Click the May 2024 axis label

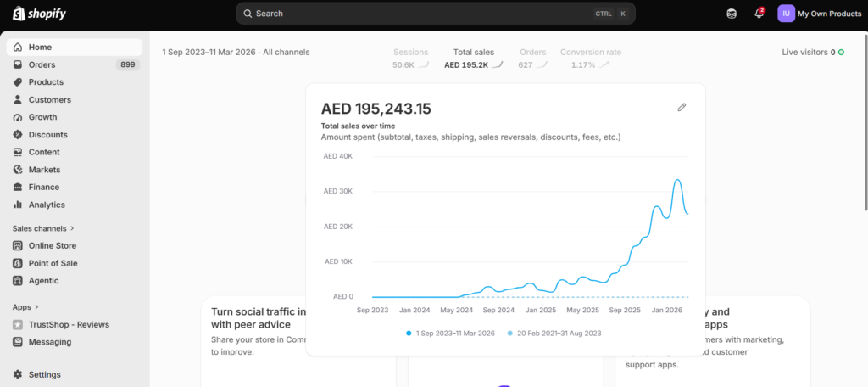click(x=457, y=310)
